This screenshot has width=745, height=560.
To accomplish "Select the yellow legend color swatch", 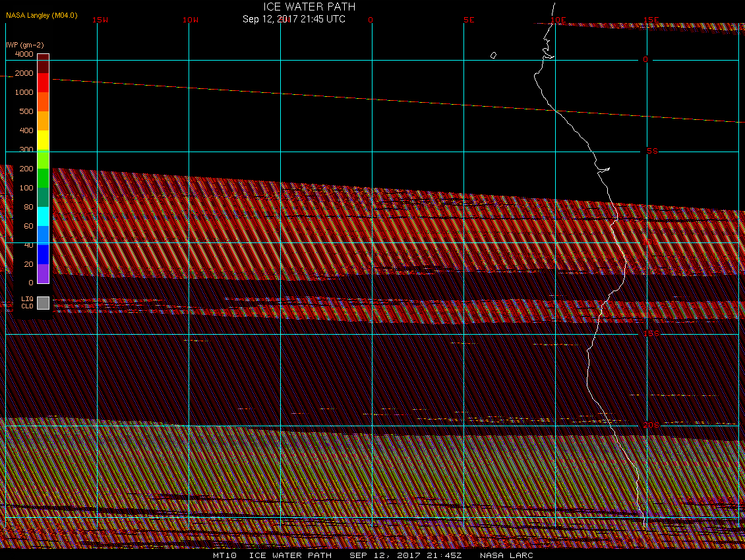I will [x=43, y=140].
